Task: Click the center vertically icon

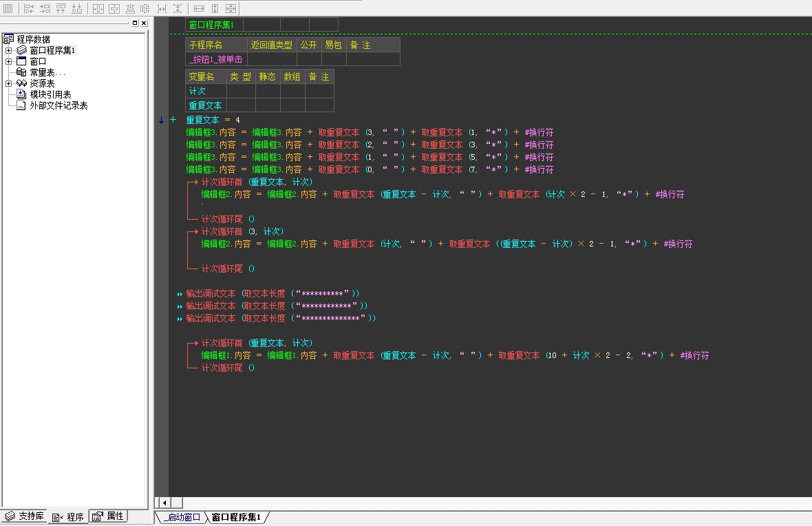Action: tap(114, 8)
